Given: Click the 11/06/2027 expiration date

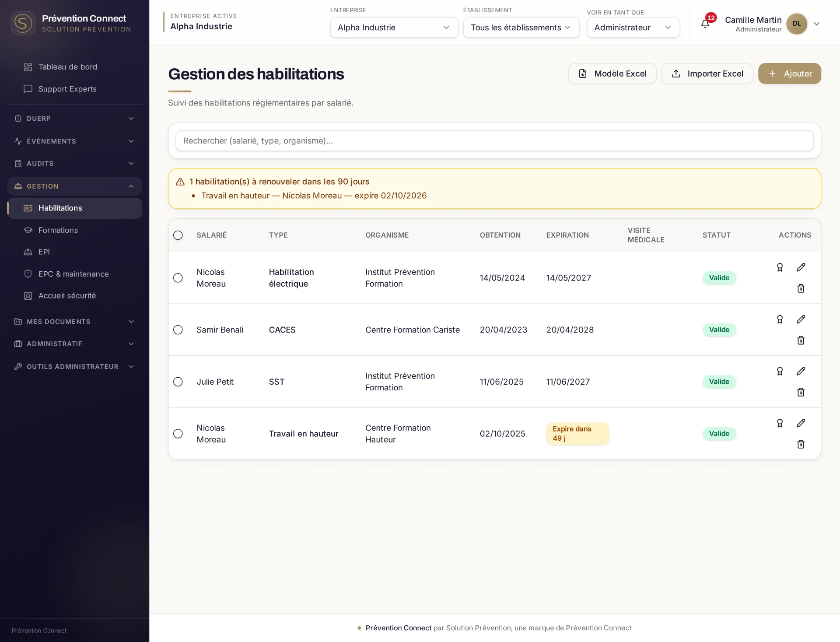Looking at the screenshot, I should point(568,382).
